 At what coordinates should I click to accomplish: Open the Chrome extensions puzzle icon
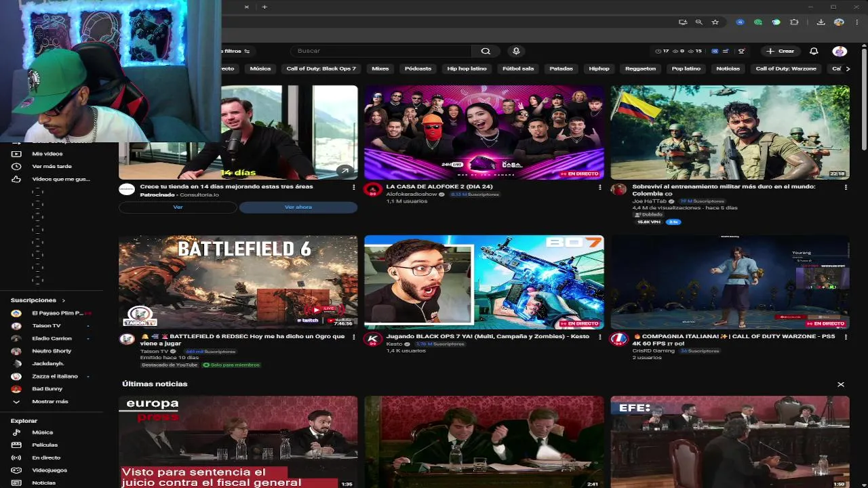pos(794,22)
